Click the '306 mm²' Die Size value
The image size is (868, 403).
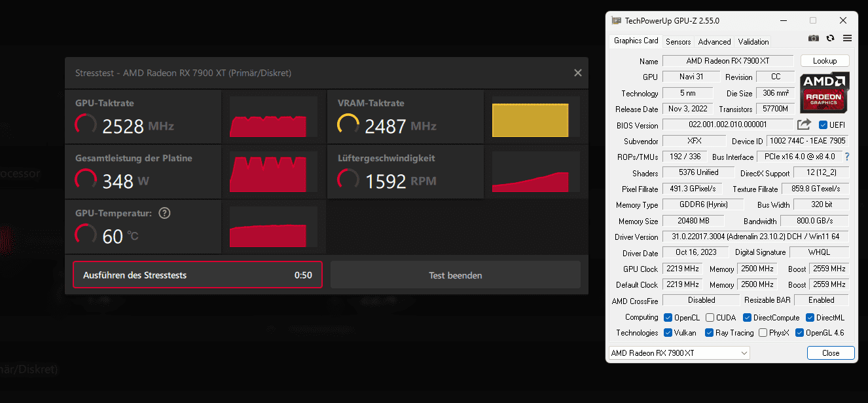(x=776, y=93)
